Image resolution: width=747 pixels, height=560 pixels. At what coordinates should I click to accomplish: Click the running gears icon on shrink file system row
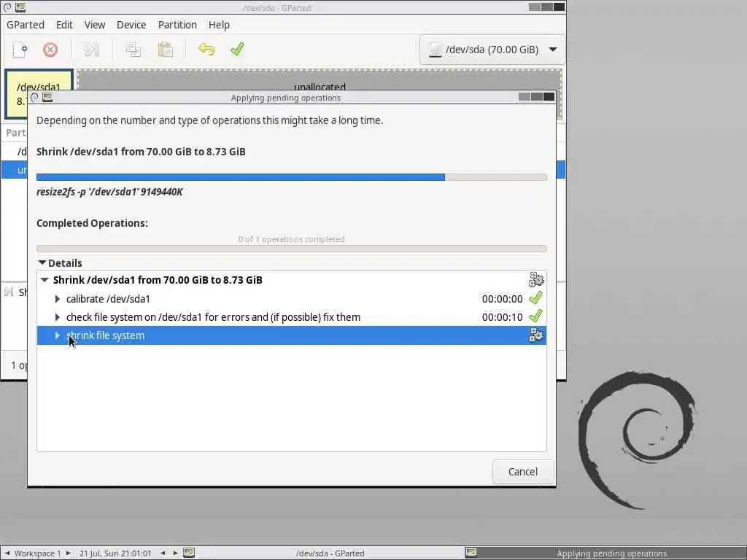pyautogui.click(x=536, y=335)
